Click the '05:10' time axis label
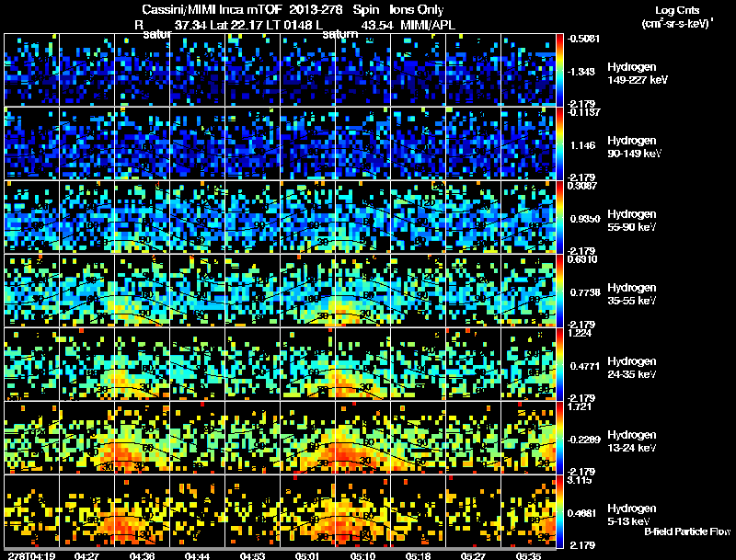Screen dimensions: 736x560 coord(362,555)
